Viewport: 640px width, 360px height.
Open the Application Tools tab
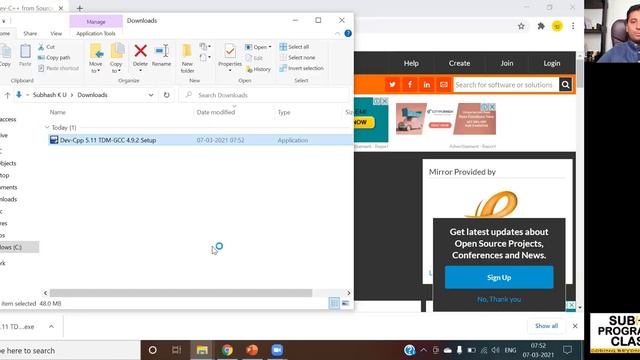tap(96, 33)
